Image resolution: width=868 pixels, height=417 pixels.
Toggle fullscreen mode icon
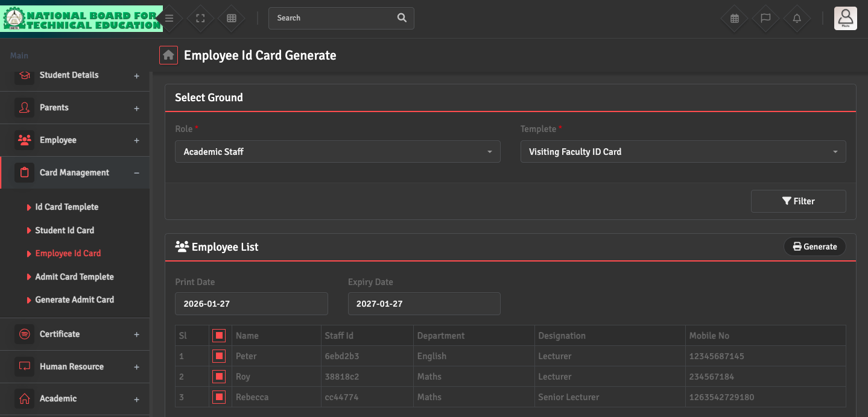point(201,18)
